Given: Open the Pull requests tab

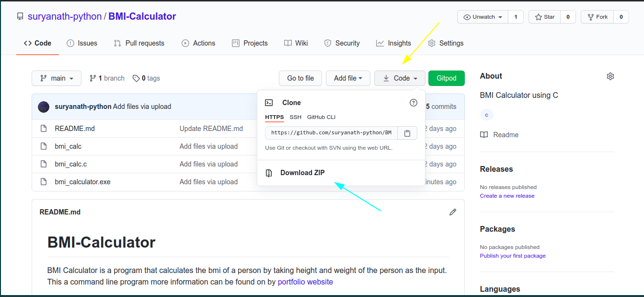Looking at the screenshot, I should [139, 43].
